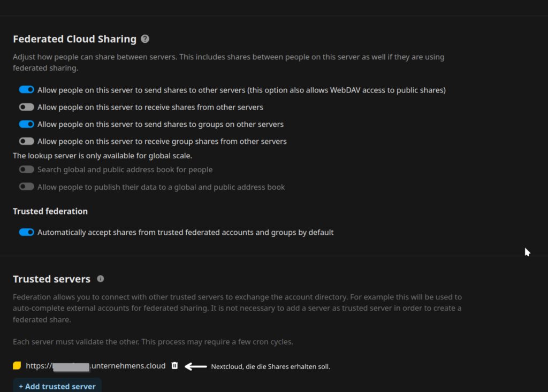Viewport: 548px width, 392px height.
Task: Click the help icon beside Federated Cloud Sharing
Action: coord(145,39)
